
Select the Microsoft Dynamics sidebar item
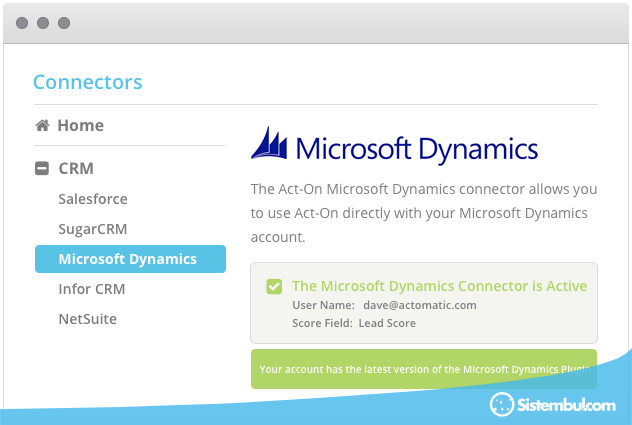(130, 259)
